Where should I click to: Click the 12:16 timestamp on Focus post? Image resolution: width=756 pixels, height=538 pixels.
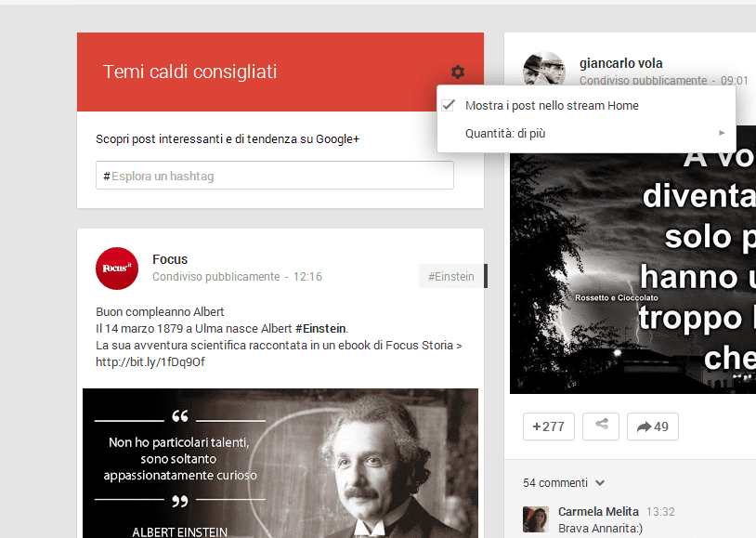tap(307, 277)
